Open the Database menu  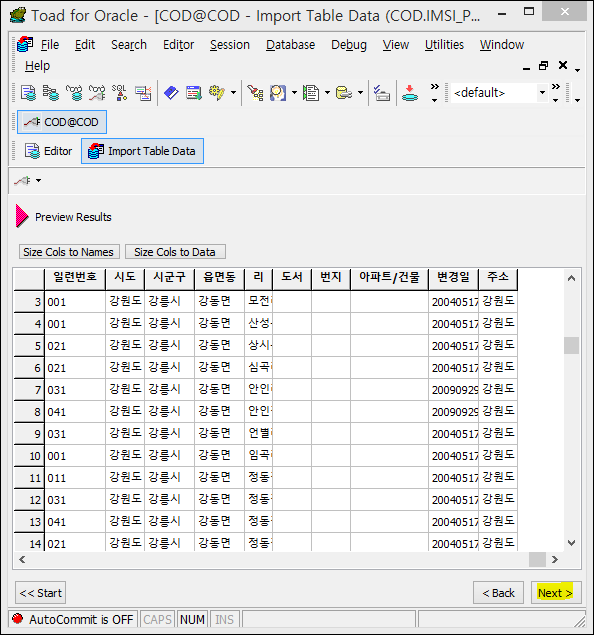(290, 45)
